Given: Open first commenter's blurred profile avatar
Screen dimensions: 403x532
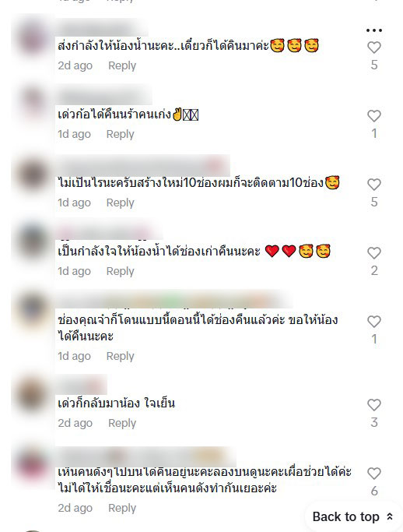Looking at the screenshot, I should [x=33, y=37].
